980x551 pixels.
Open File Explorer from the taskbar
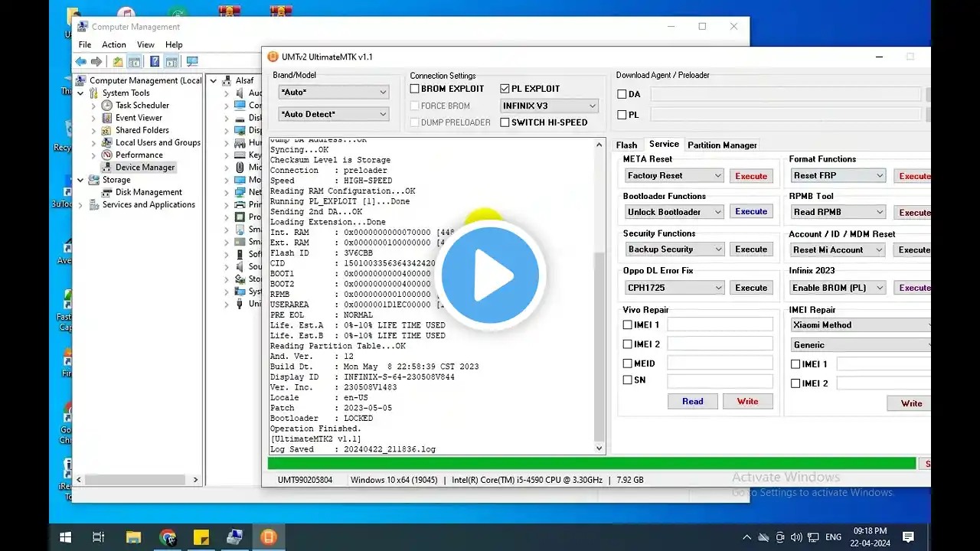pos(133,537)
